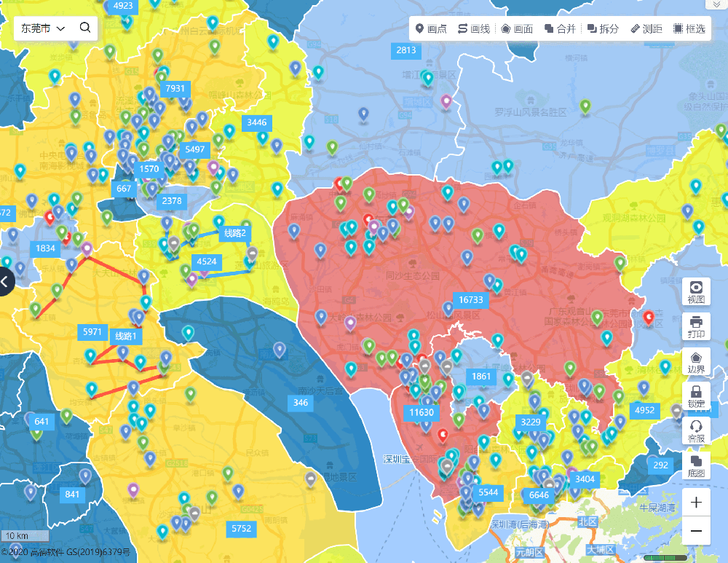Click the green marker near 罗浮山风景名胜区
The image size is (728, 563).
point(585,106)
